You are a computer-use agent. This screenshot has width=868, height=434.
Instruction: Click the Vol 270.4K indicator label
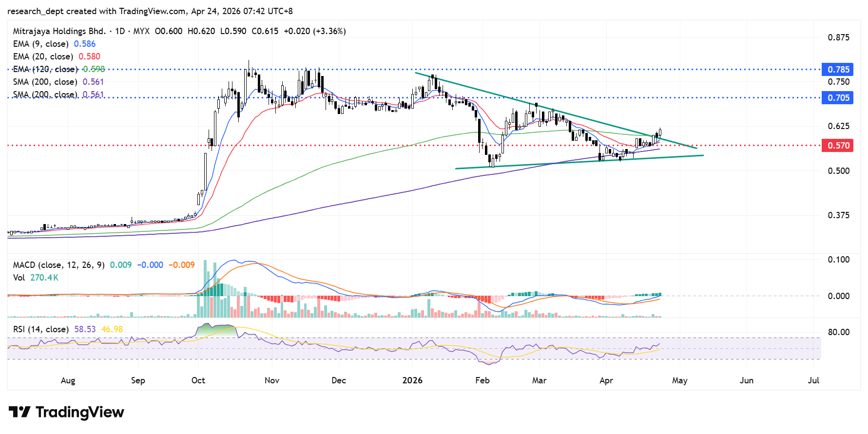click(36, 278)
